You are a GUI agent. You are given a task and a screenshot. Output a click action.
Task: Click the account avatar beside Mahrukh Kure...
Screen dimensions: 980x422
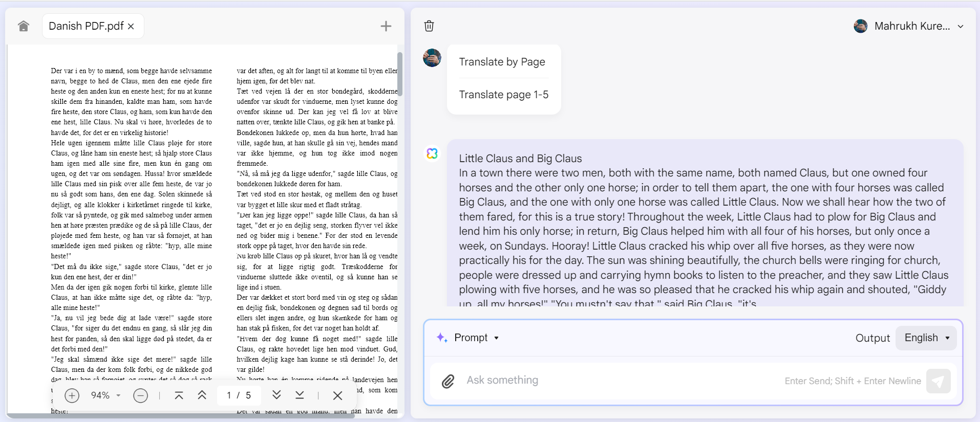coord(861,26)
